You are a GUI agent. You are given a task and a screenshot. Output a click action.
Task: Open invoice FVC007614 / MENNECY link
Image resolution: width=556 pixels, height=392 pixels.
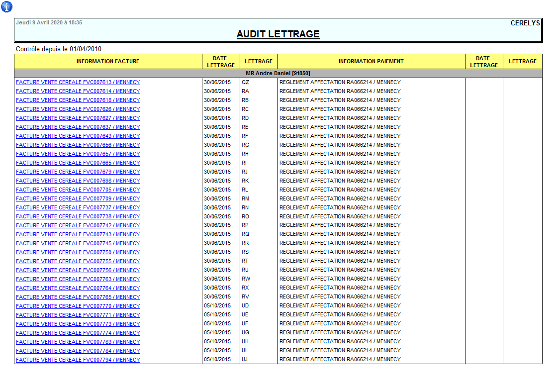coord(78,92)
